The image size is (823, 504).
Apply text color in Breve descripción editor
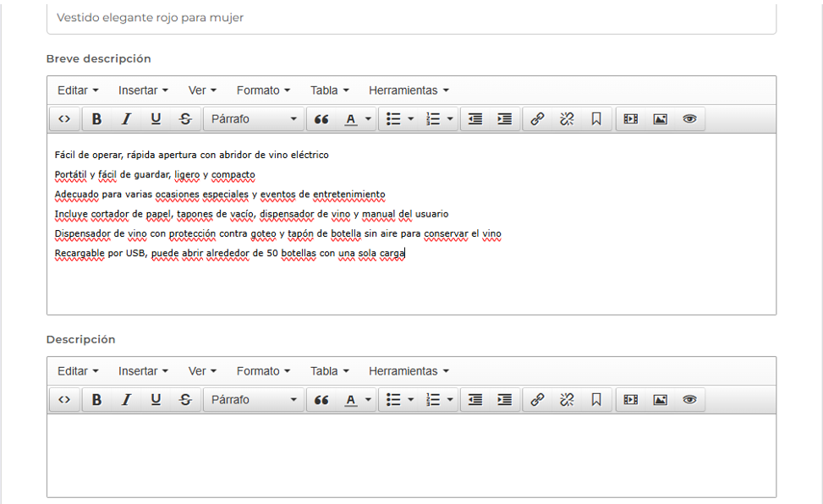point(351,119)
